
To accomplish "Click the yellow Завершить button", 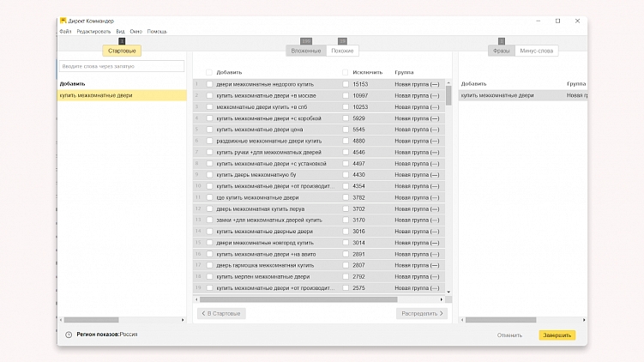I will click(x=557, y=335).
